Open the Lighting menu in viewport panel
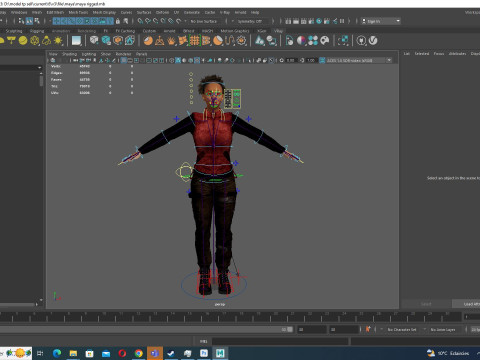 89,54
